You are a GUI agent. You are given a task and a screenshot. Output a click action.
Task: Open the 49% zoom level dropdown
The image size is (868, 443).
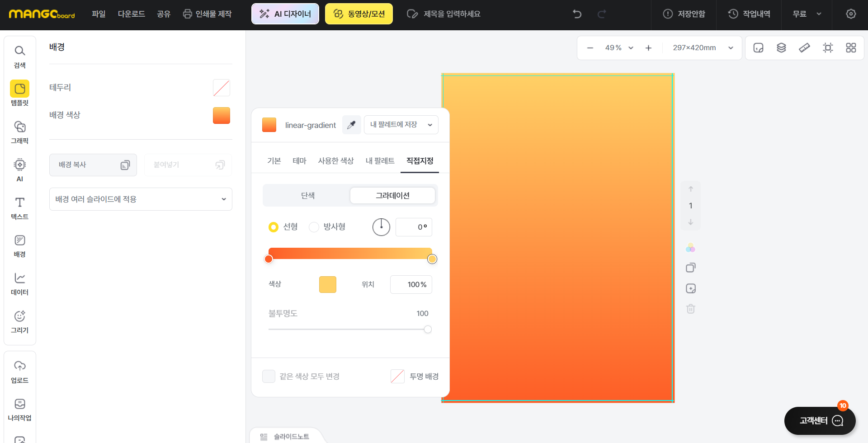[x=619, y=47]
